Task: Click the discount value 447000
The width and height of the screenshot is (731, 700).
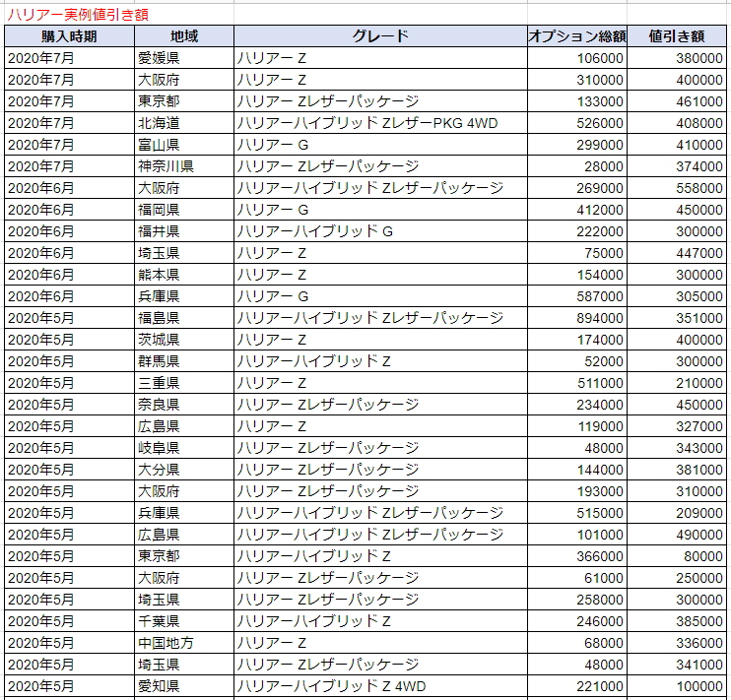Action: point(677,253)
